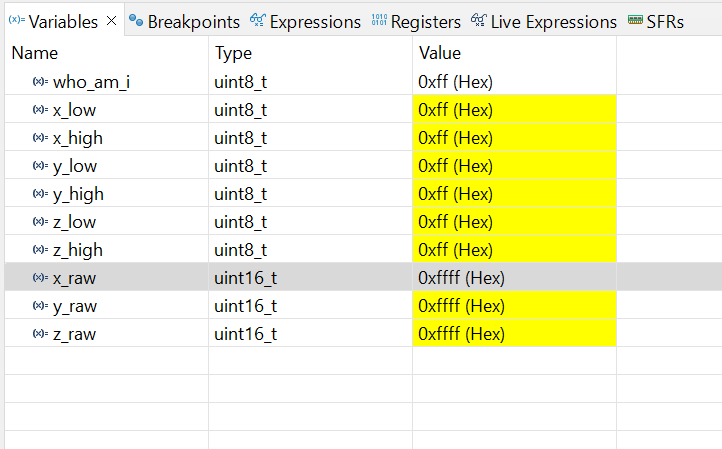
Task: Click the Type column header
Action: point(233,53)
